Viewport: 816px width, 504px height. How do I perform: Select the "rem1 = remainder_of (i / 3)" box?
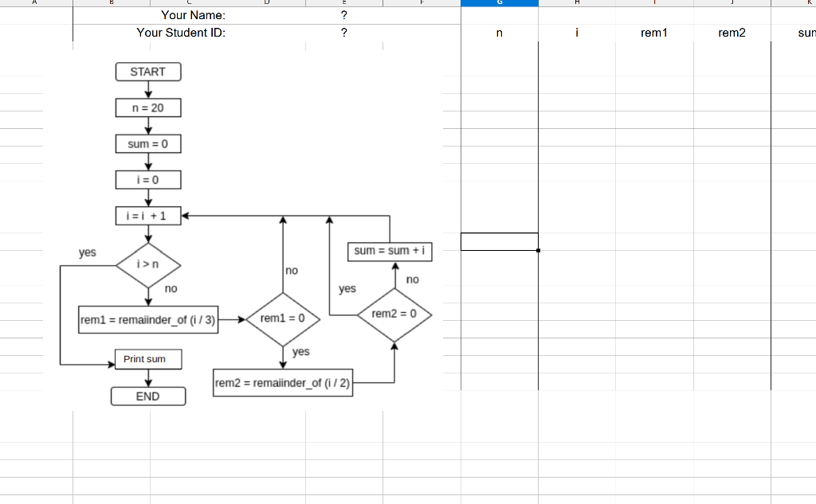pyautogui.click(x=148, y=319)
